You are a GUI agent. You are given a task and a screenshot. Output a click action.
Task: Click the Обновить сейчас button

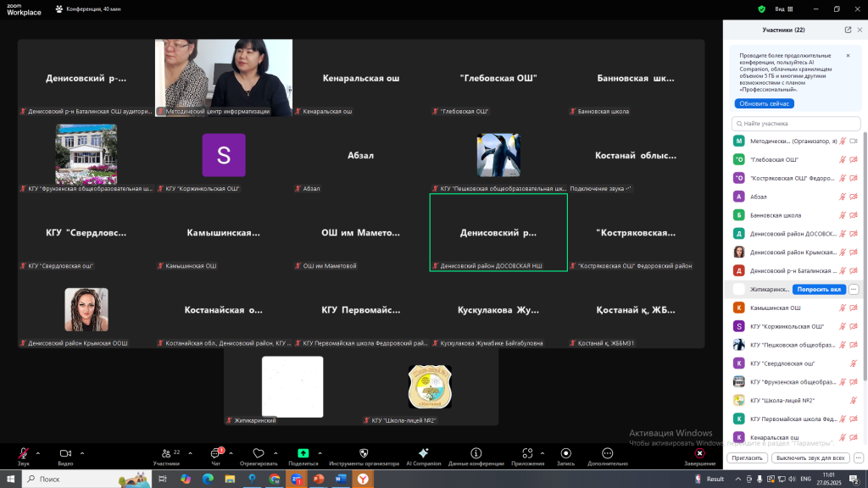click(764, 103)
